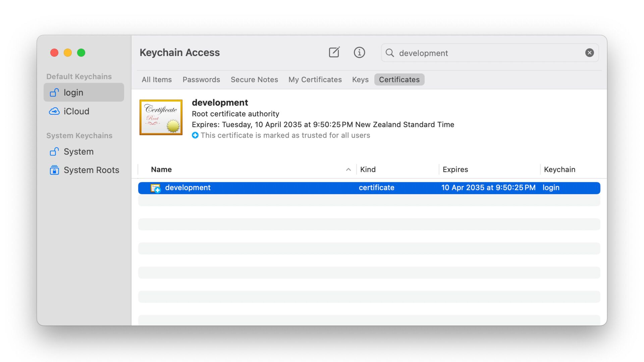Viewport: 644px width, 362px height.
Task: Toggle the Name column sort arrow
Action: pyautogui.click(x=348, y=170)
